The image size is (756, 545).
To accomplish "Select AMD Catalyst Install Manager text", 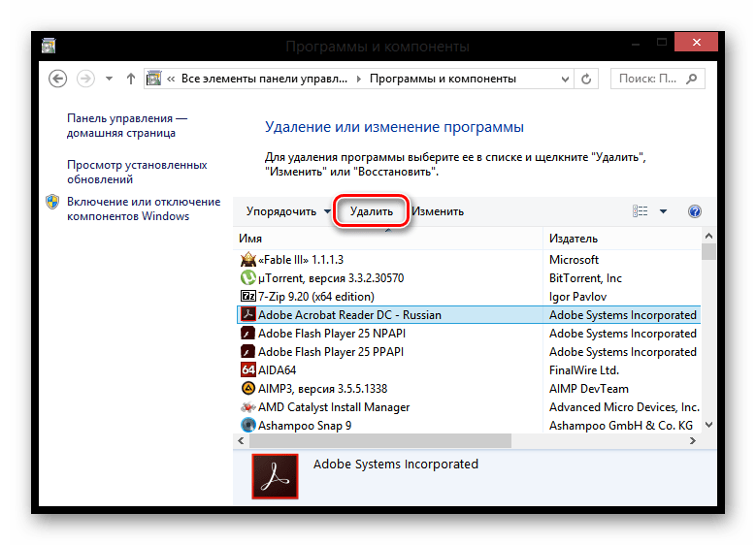I will [x=334, y=407].
